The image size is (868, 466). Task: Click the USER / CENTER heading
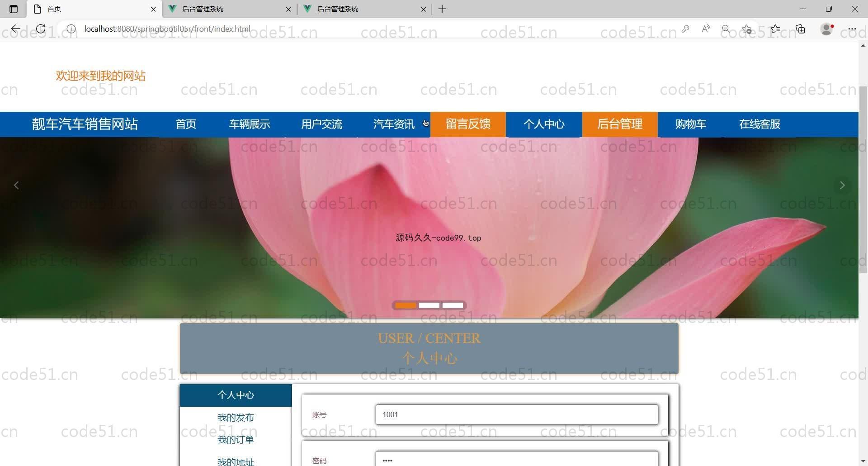point(429,338)
